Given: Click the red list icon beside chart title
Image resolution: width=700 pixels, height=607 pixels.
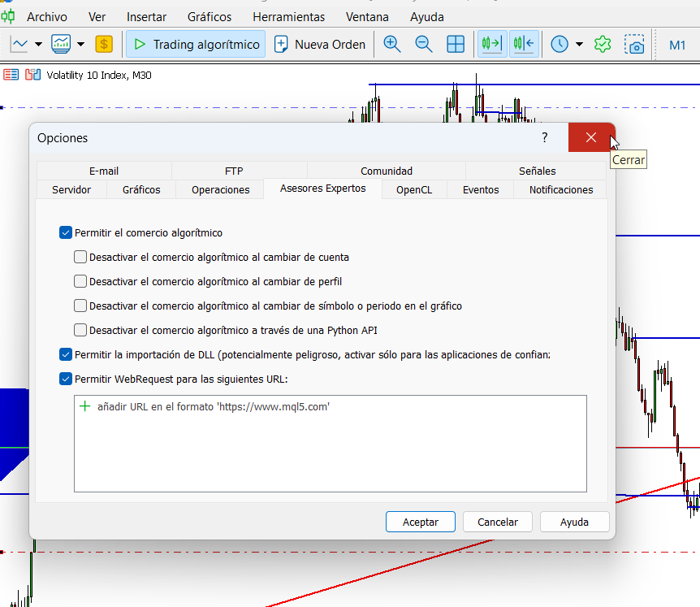Looking at the screenshot, I should 11,75.
